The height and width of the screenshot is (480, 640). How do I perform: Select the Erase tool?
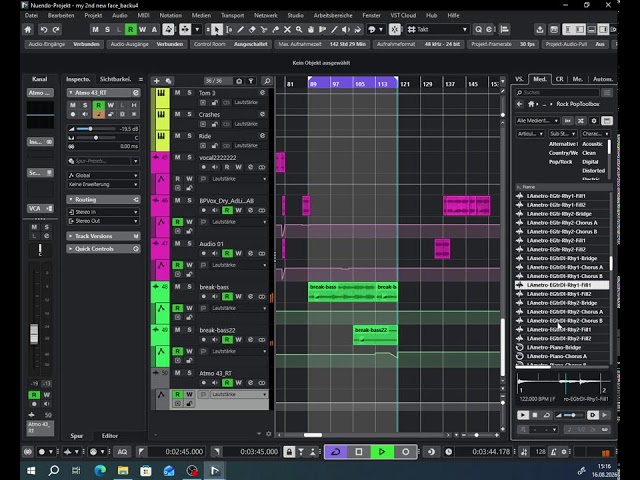252,29
